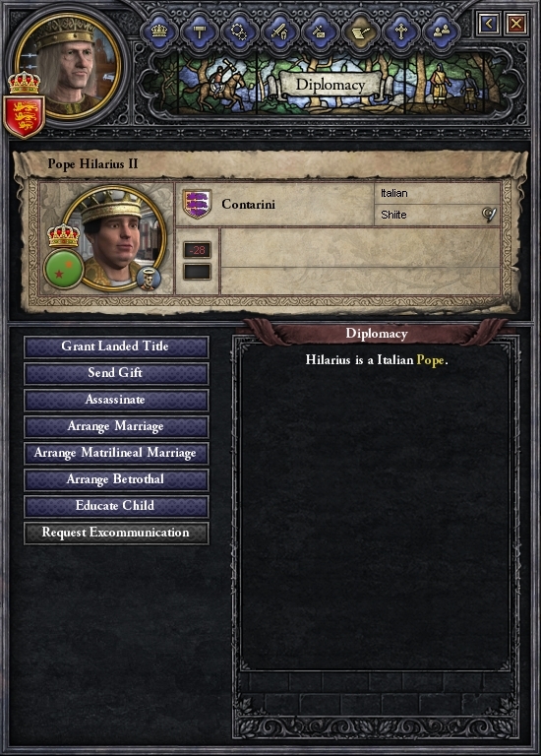541x756 pixels.
Task: Click Arrange Marriage
Action: click(116, 426)
